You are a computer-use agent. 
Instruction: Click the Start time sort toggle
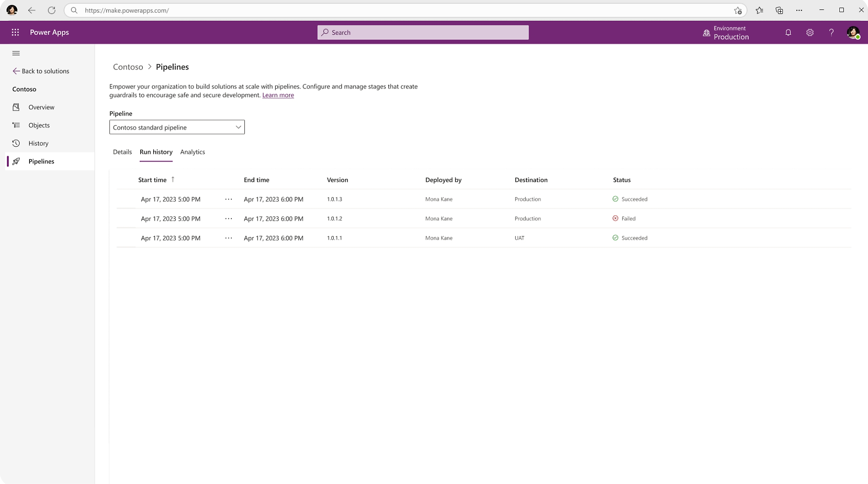pyautogui.click(x=172, y=179)
